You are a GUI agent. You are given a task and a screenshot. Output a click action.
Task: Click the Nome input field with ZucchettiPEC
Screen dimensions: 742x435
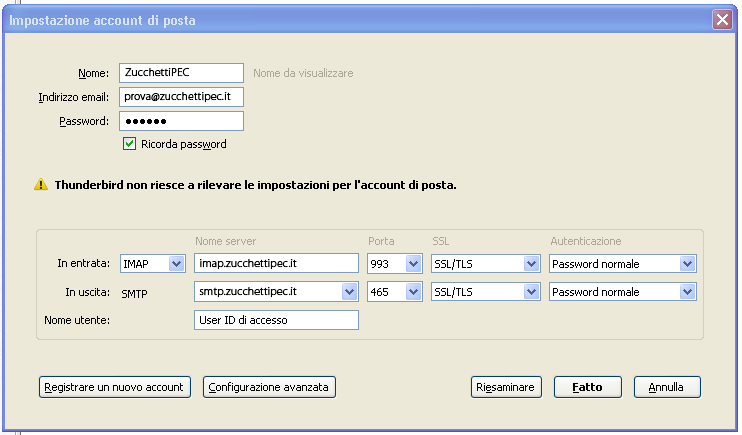click(181, 73)
